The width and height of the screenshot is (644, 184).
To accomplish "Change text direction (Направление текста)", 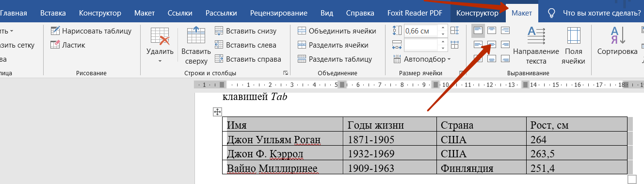I will coord(536,46).
